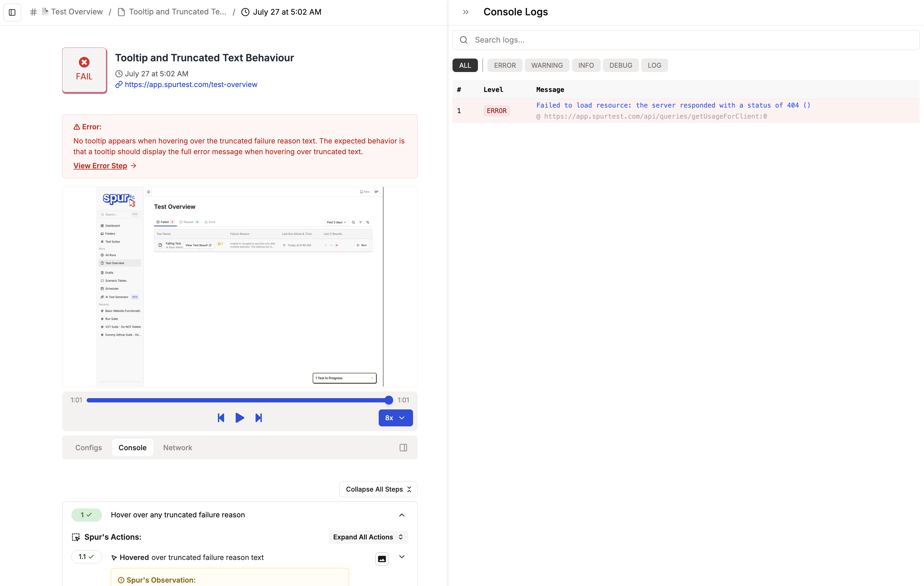924x586 pixels.
Task: Toggle the left sidebar panel icon
Action: tap(12, 12)
